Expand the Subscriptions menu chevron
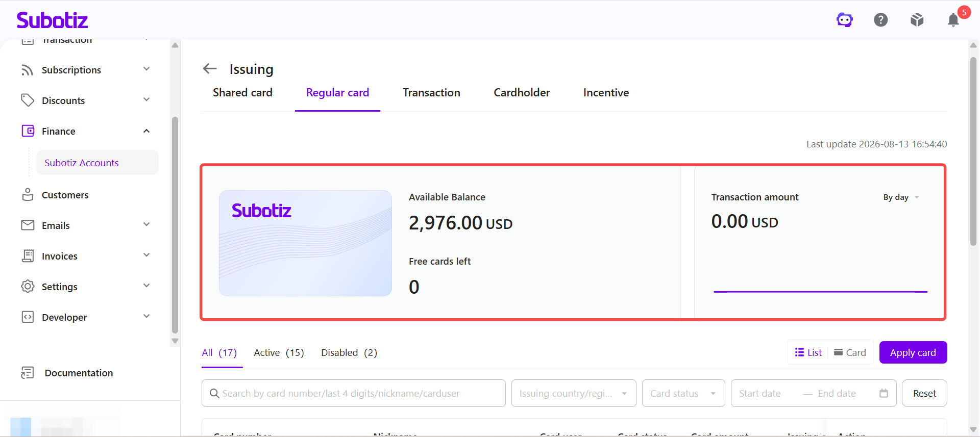Screen dimensions: 980x437 pyautogui.click(x=146, y=69)
